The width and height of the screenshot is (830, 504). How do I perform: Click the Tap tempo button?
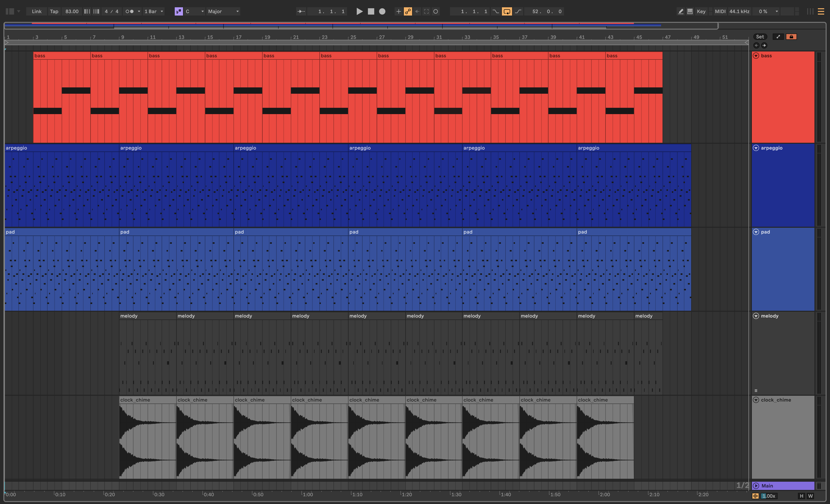point(54,11)
